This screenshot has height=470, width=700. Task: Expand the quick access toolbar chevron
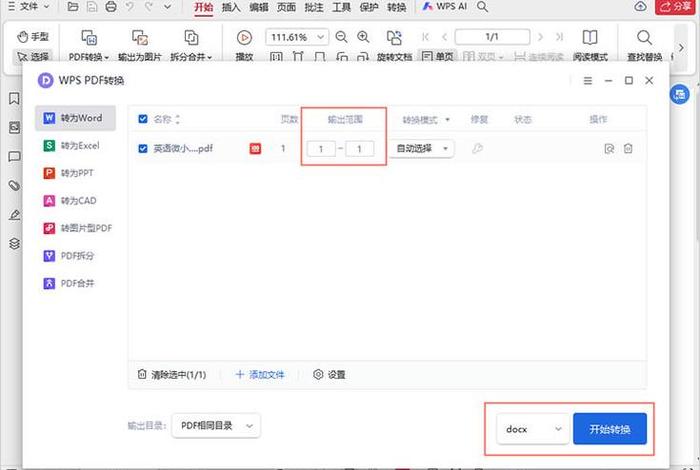pyautogui.click(x=167, y=7)
